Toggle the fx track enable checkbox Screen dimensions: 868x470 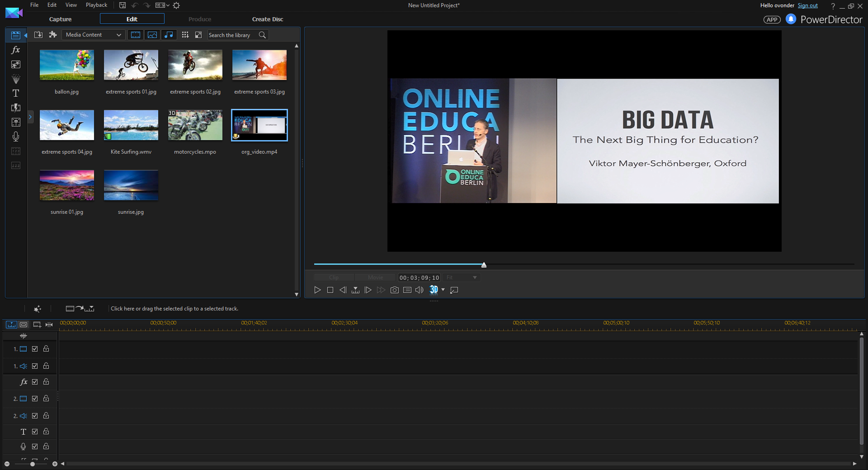point(35,382)
